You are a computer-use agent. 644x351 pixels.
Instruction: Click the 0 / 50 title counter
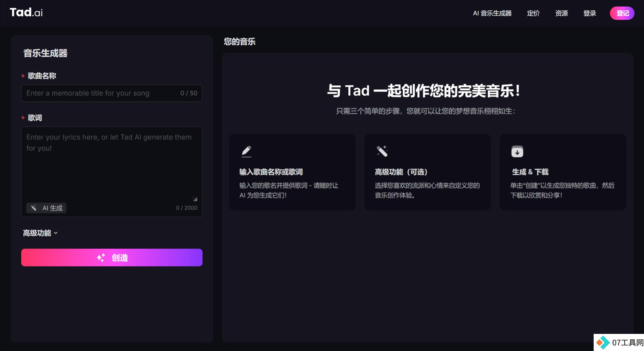[x=189, y=93]
